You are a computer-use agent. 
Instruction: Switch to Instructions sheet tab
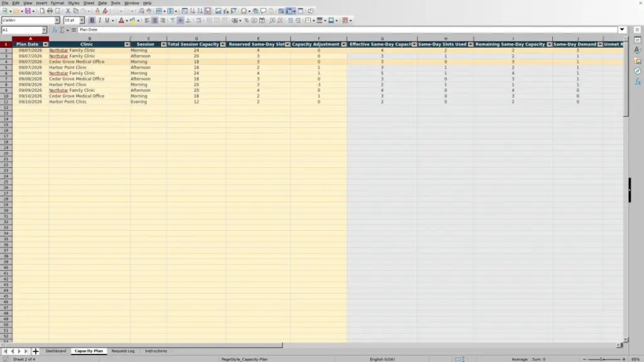tap(156, 351)
